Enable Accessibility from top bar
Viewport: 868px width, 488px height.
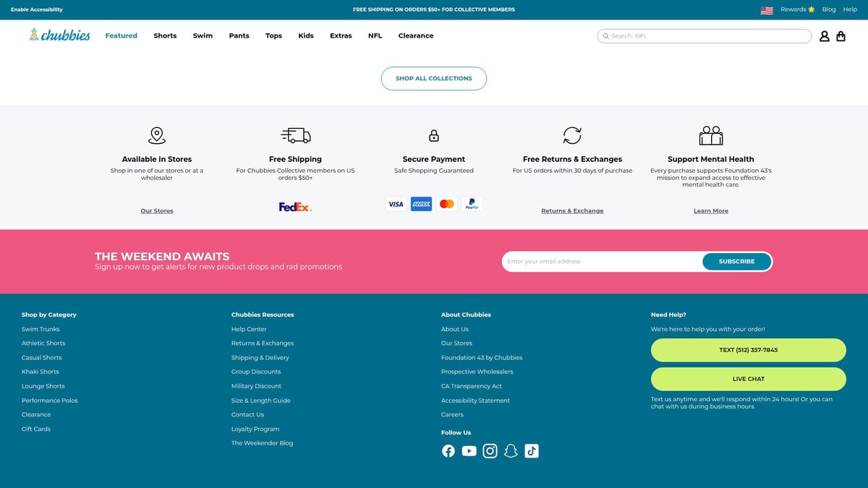point(36,9)
